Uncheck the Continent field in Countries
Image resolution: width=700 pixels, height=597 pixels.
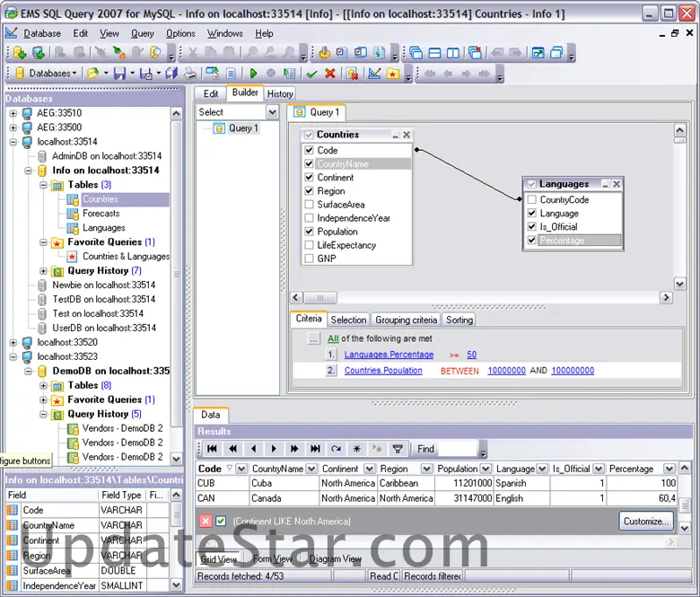click(x=309, y=177)
